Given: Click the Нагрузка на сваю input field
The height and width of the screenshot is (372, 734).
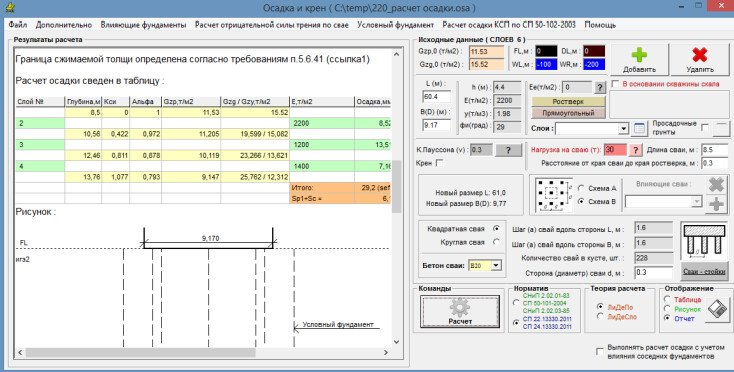Looking at the screenshot, I should pyautogui.click(x=615, y=150).
